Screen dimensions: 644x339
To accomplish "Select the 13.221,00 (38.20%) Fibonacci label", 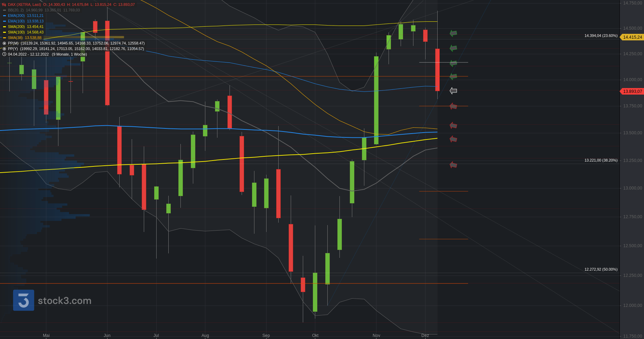I will point(601,160).
